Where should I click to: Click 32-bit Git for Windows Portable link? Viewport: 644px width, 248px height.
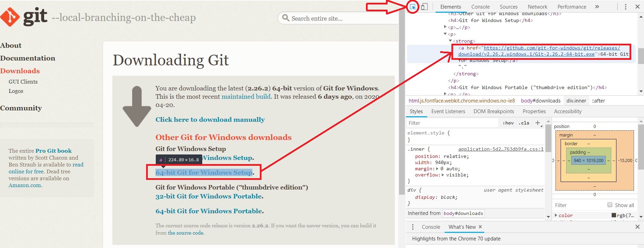point(209,196)
